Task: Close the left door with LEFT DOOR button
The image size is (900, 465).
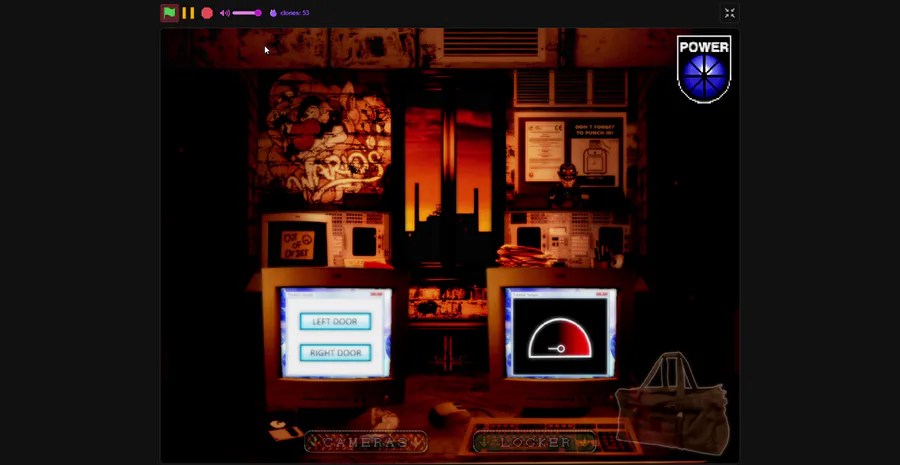Action: click(x=335, y=321)
